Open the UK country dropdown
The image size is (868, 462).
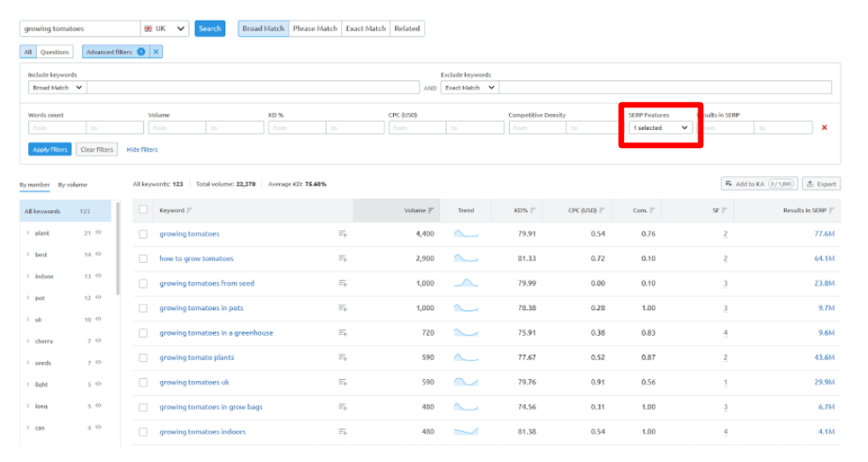click(164, 28)
